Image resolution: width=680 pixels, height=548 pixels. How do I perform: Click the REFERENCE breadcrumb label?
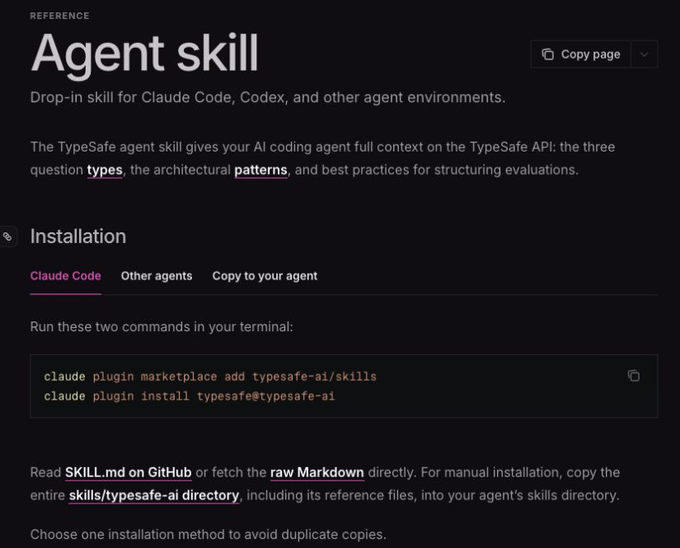coord(60,16)
